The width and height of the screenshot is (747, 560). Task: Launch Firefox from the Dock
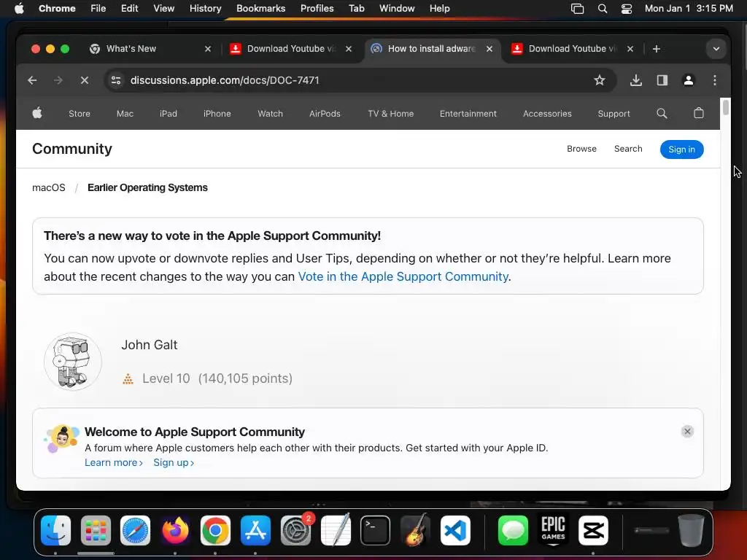(x=175, y=531)
